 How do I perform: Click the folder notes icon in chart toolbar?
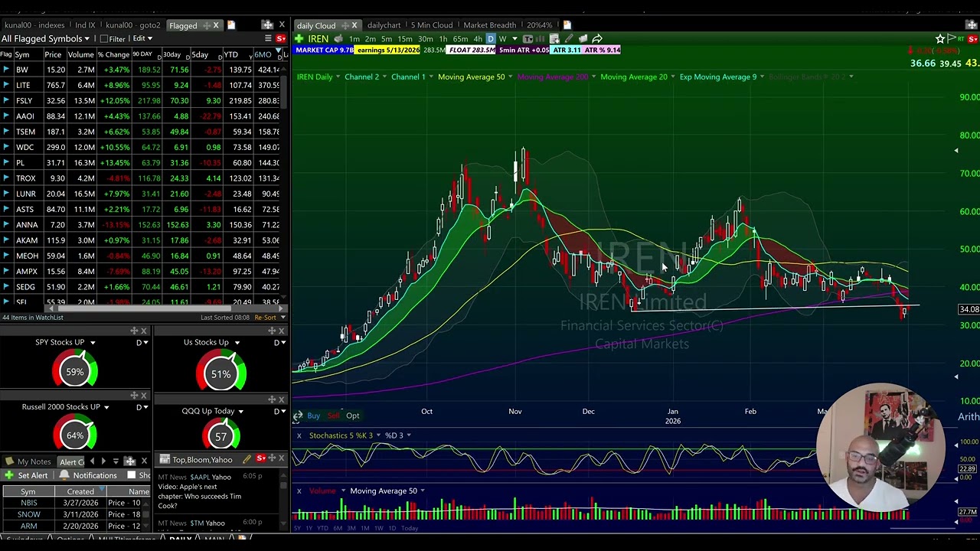tap(583, 38)
